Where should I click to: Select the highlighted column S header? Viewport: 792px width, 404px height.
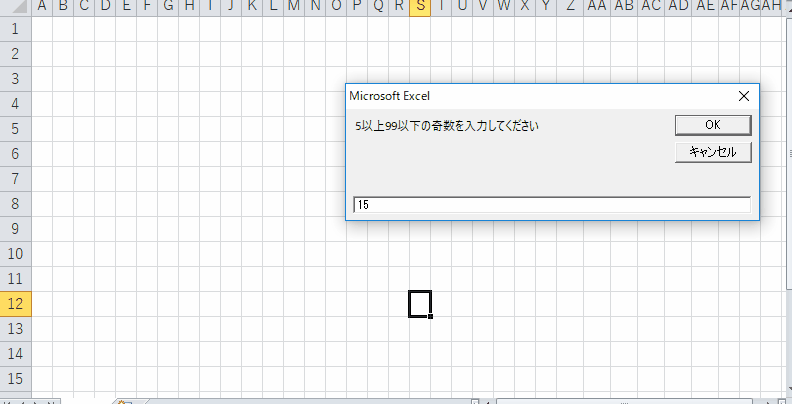coord(421,8)
